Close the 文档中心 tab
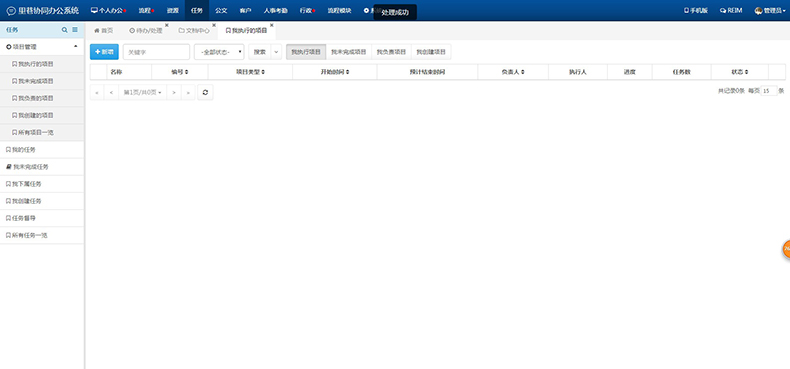The height and width of the screenshot is (369, 790). click(x=214, y=25)
